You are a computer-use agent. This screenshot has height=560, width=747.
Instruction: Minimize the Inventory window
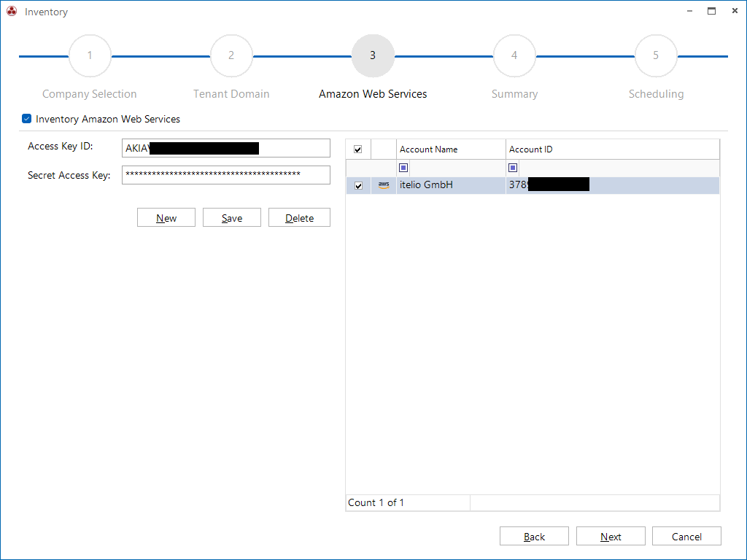pos(689,11)
